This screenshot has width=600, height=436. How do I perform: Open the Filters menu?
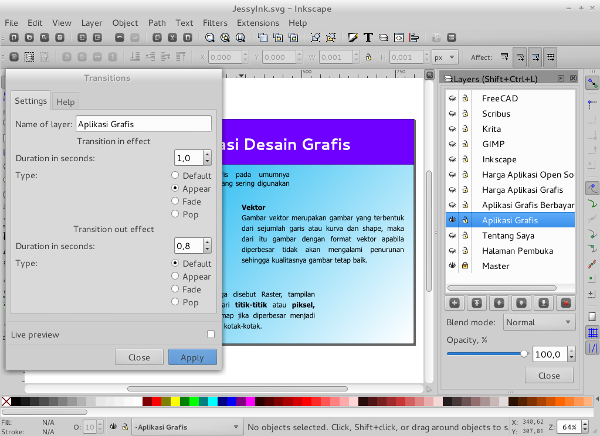(215, 23)
